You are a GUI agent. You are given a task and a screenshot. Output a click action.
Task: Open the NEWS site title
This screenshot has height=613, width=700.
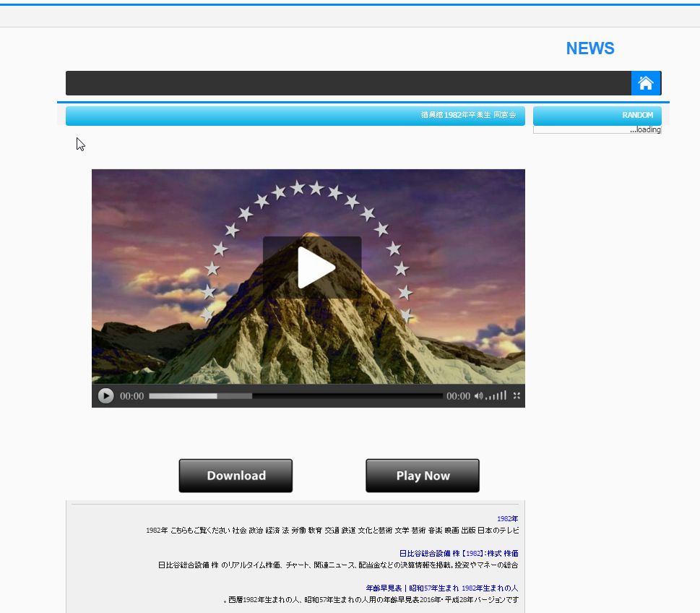589,48
